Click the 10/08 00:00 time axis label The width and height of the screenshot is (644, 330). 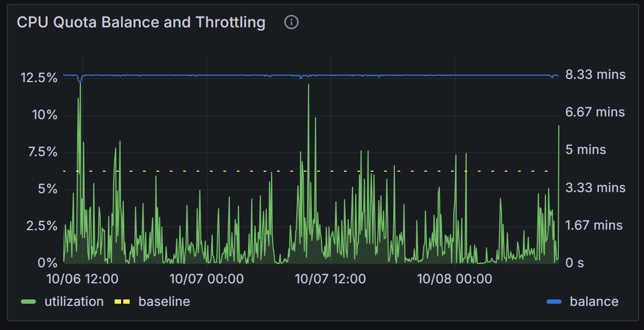coord(454,279)
